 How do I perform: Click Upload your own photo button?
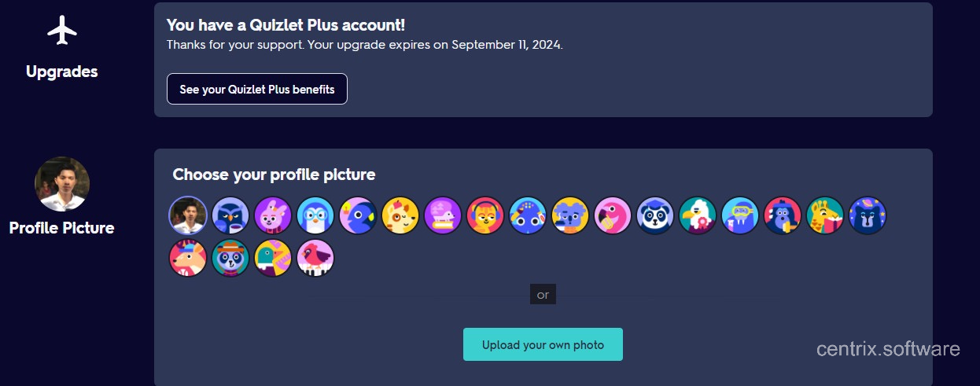(x=543, y=344)
